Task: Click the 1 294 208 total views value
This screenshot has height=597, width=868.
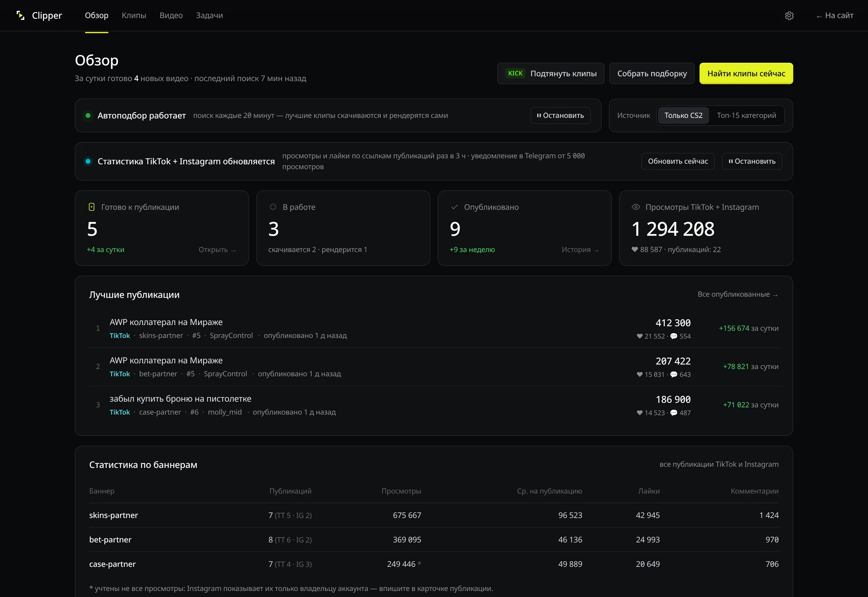Action: pos(673,229)
